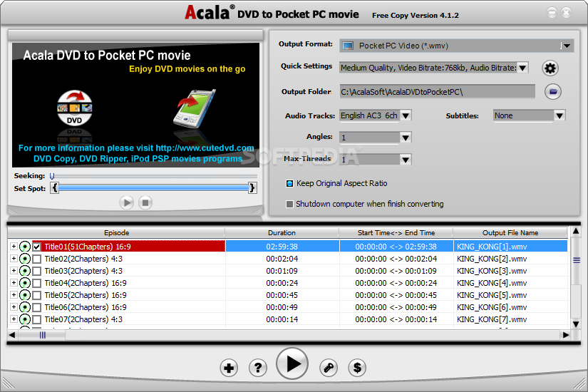This screenshot has height=392, width=588.
Task: Click the Episode column header
Action: click(x=116, y=232)
